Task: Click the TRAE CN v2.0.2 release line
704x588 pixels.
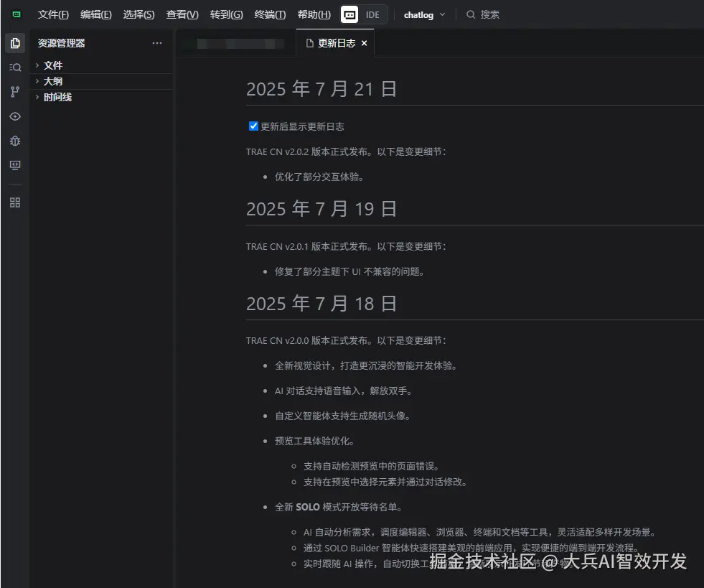Action: click(x=346, y=151)
